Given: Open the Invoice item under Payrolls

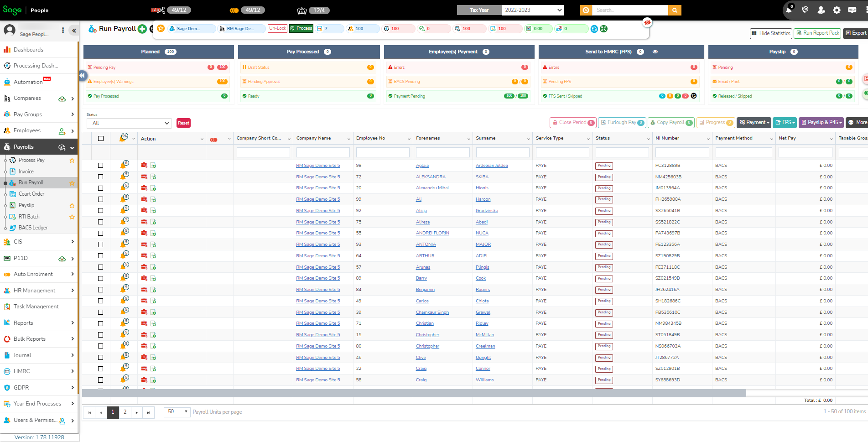Looking at the screenshot, I should click(x=26, y=172).
